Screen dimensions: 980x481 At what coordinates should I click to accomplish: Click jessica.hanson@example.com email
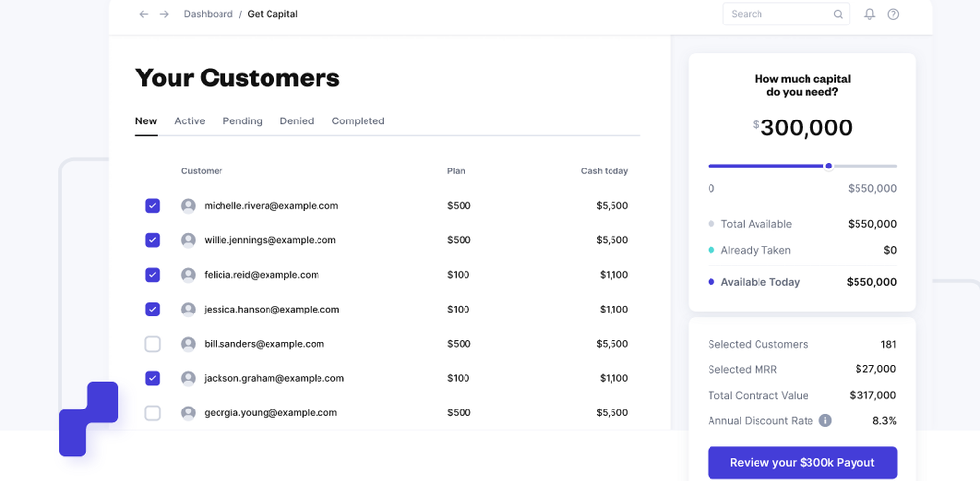click(x=271, y=310)
